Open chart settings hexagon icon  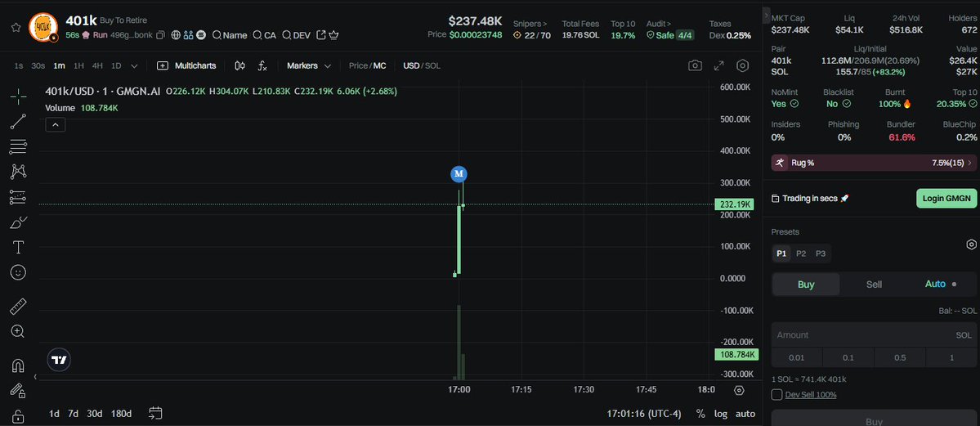742,65
